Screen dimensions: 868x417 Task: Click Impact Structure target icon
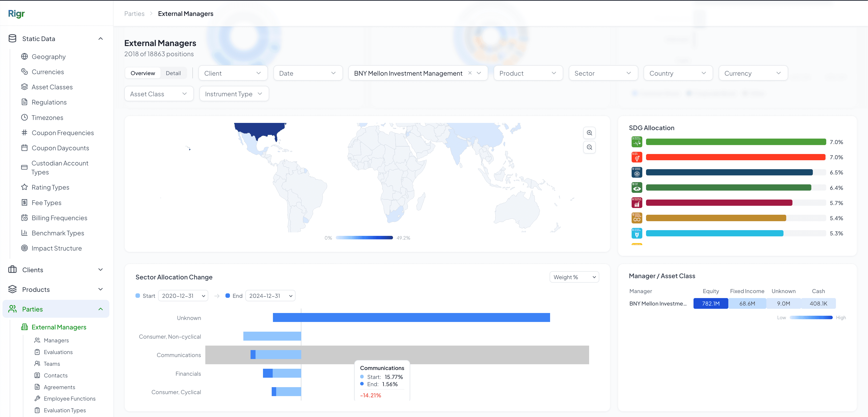(24, 248)
